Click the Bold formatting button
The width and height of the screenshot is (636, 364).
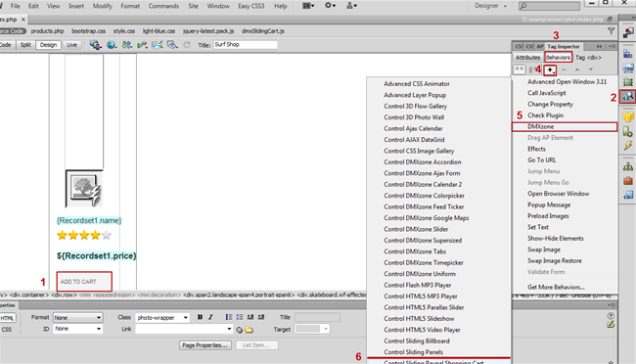(200, 317)
